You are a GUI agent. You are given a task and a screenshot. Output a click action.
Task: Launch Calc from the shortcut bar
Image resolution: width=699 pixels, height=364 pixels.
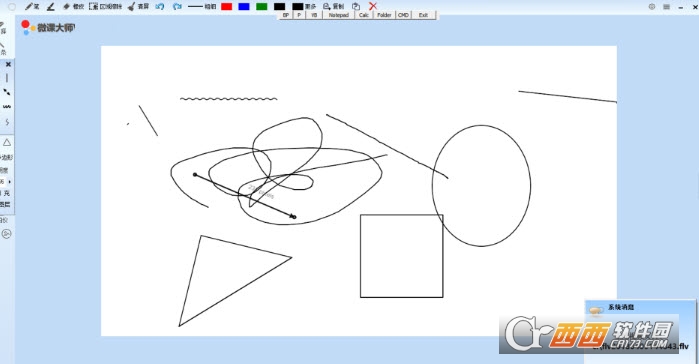364,15
